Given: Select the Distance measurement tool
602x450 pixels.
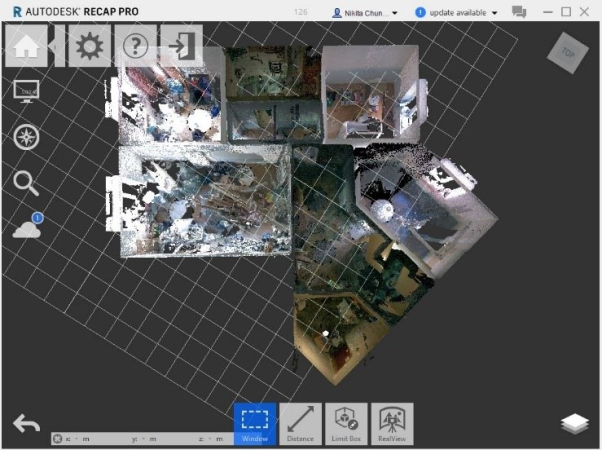Looking at the screenshot, I should (300, 424).
